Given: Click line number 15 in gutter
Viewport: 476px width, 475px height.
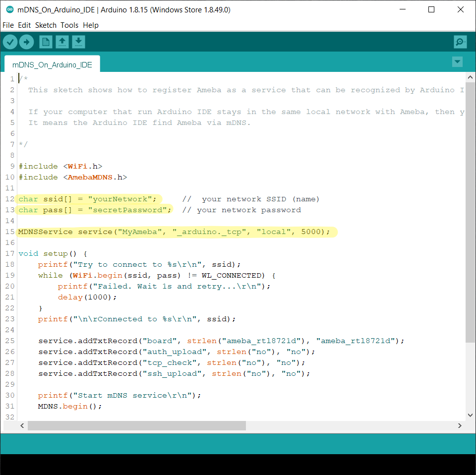Looking at the screenshot, I should pyautogui.click(x=10, y=232).
